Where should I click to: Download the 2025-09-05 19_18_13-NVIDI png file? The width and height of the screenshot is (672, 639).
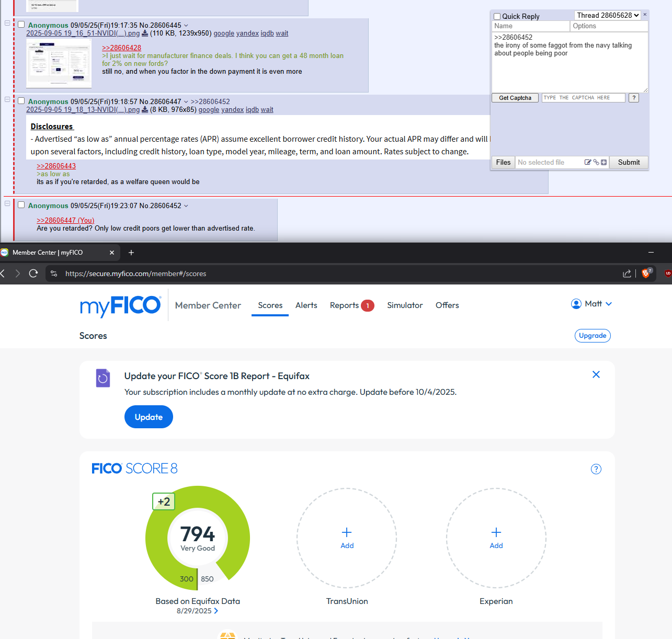pyautogui.click(x=145, y=110)
